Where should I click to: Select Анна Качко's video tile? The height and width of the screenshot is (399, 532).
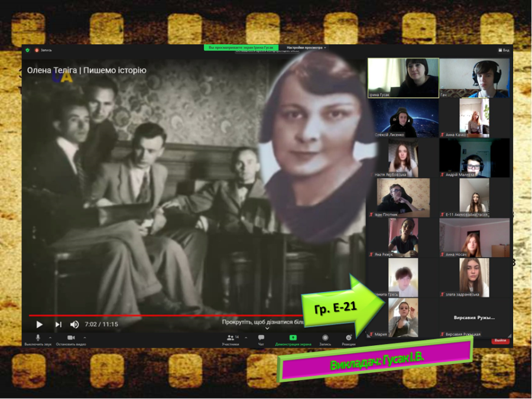[475, 118]
